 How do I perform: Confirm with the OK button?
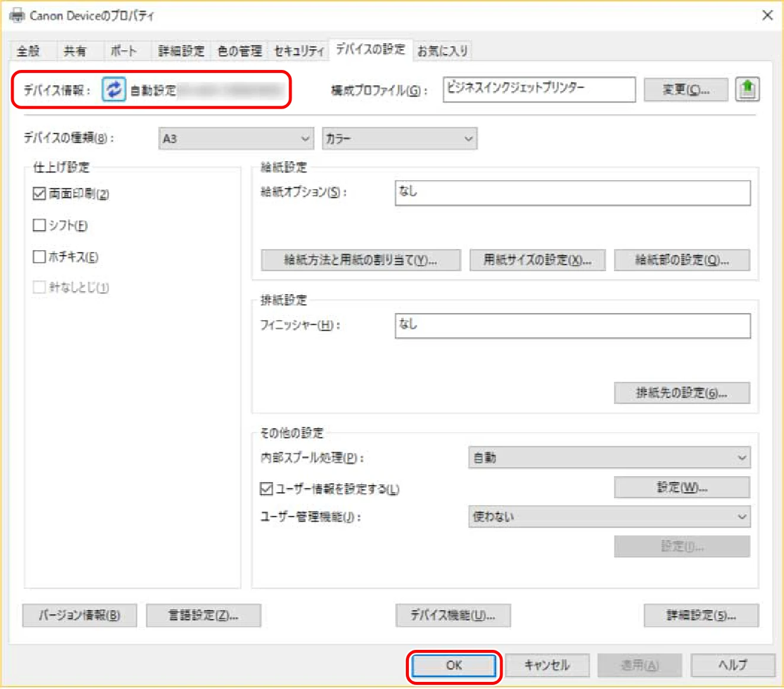click(454, 665)
